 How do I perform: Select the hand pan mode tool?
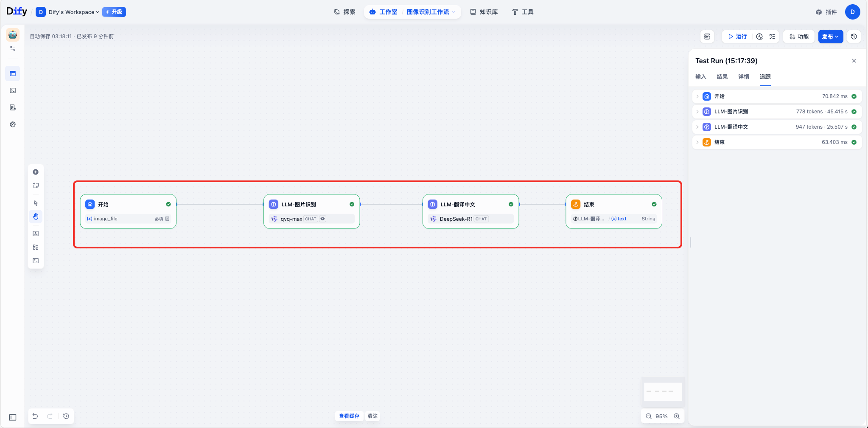[36, 217]
